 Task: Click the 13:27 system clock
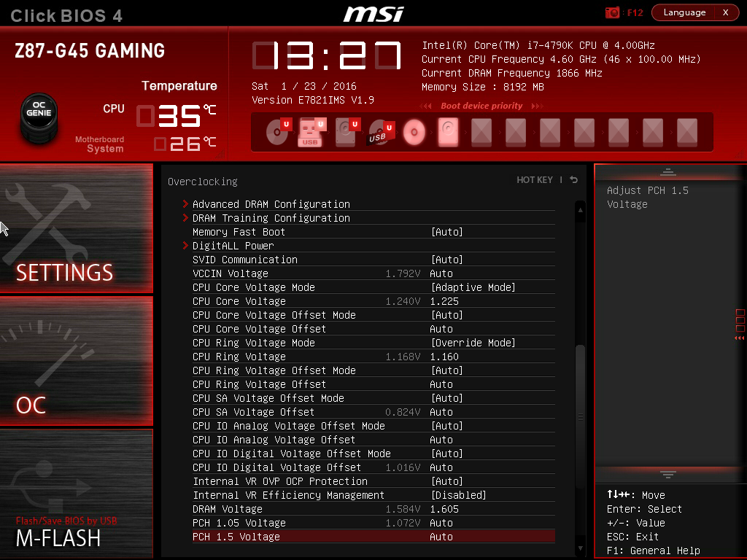pyautogui.click(x=327, y=55)
